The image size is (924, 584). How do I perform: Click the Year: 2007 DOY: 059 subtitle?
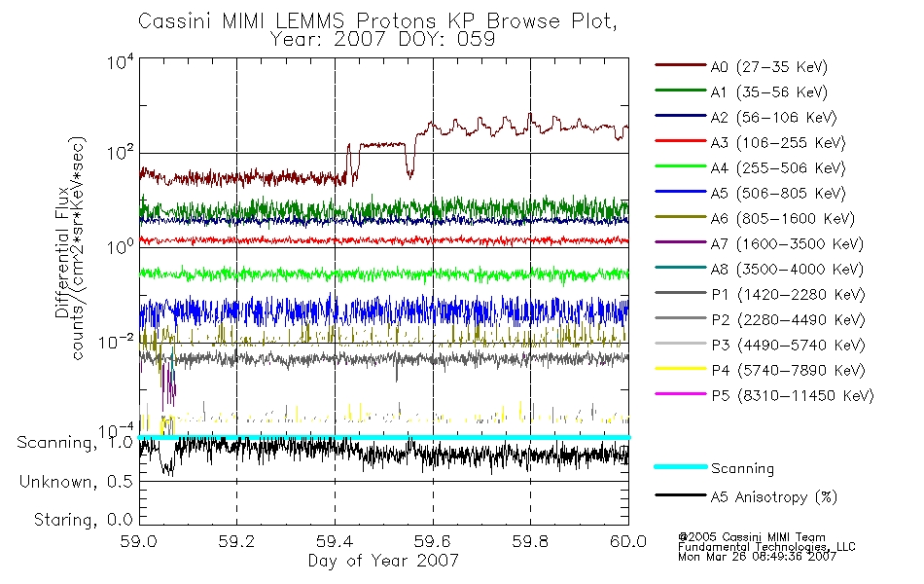(382, 40)
